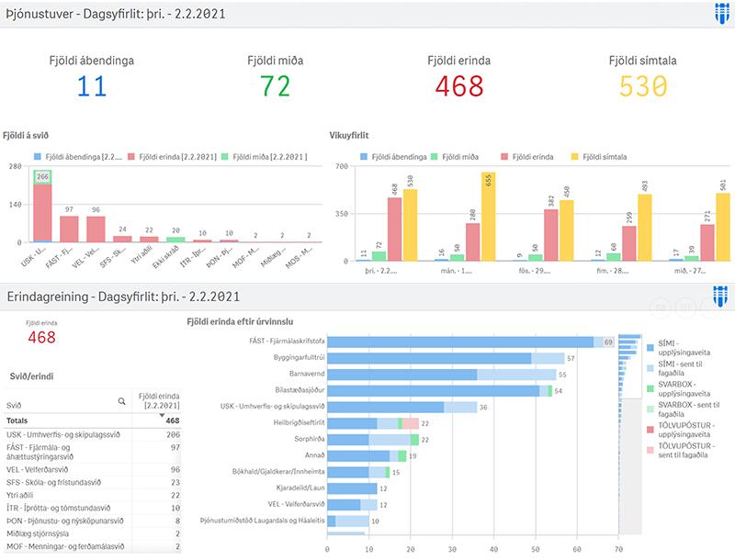Select ÞON - Þjónustu- og nýsköpunarsvið table row

[93, 521]
